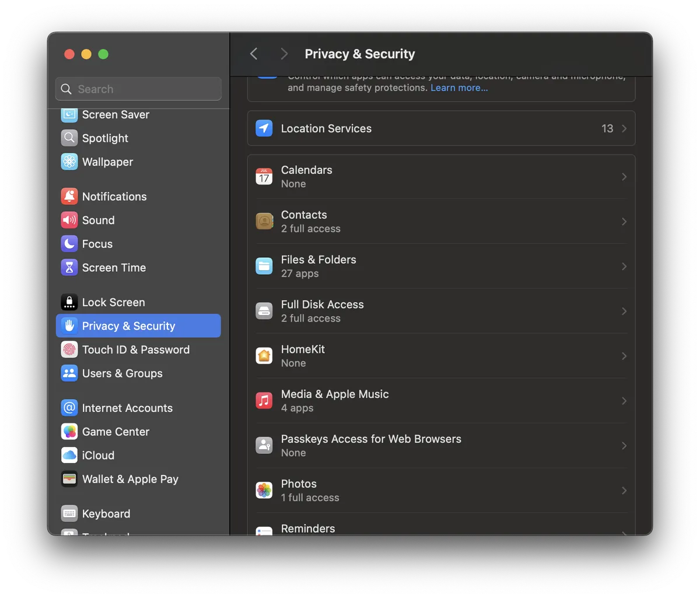Click the search magnifier glyph
700x598 pixels.
[66, 89]
